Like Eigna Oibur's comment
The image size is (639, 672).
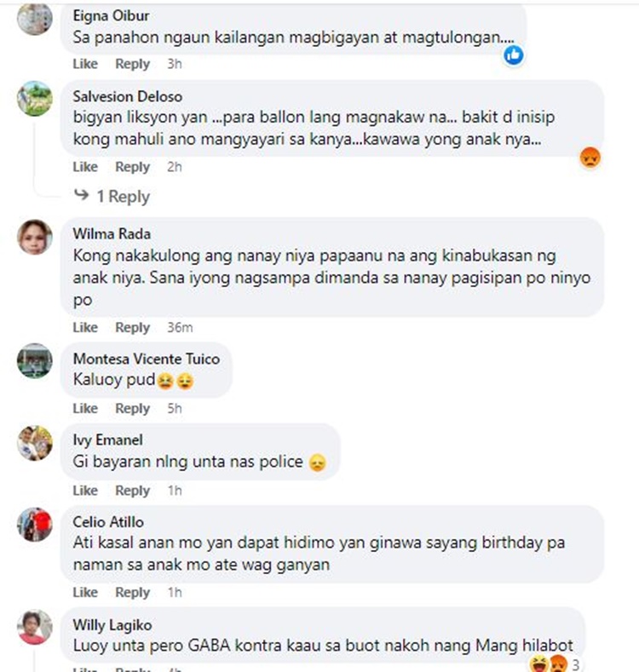point(85,64)
